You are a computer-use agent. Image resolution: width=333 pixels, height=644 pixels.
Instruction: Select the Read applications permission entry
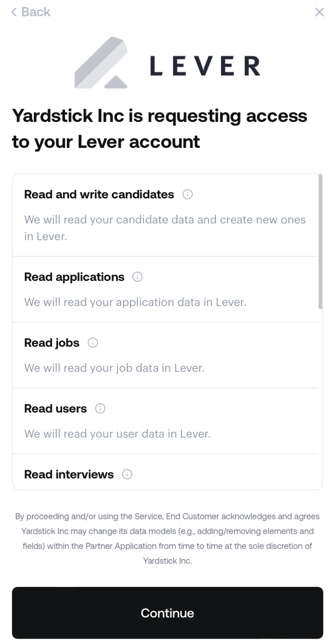165,289
